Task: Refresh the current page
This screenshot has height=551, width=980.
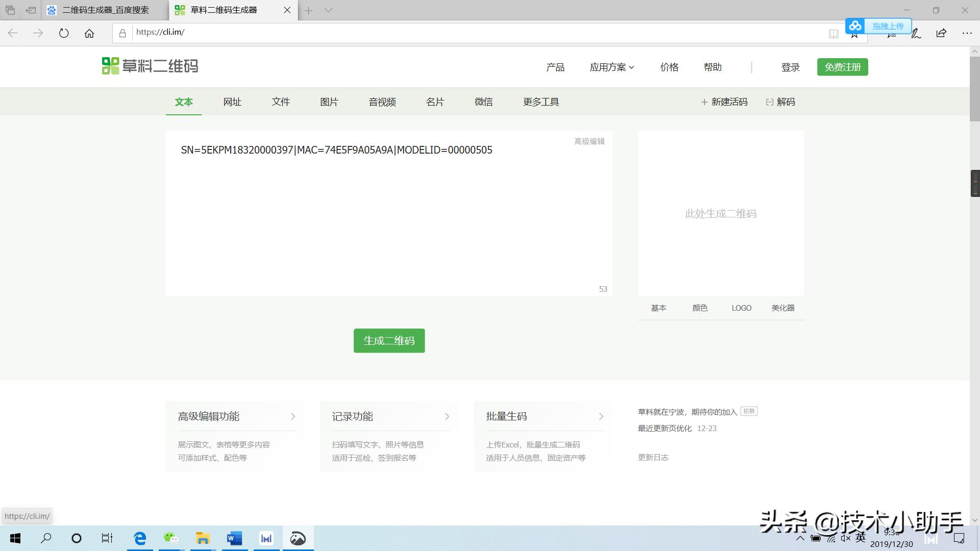Action: click(63, 32)
